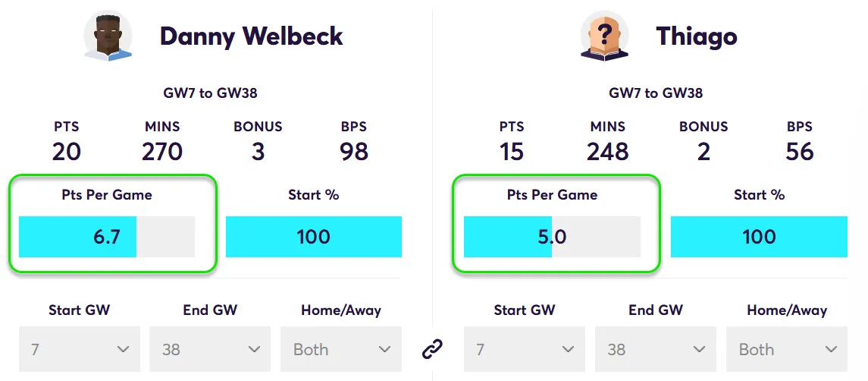Viewport: 868px width, 381px height.
Task: Select the Thiago name heading
Action: [x=697, y=36]
